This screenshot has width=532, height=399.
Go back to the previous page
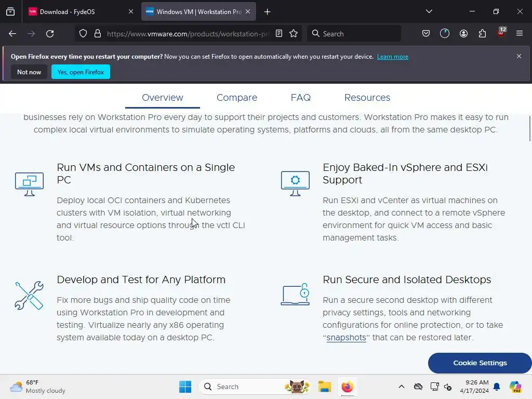pyautogui.click(x=12, y=34)
